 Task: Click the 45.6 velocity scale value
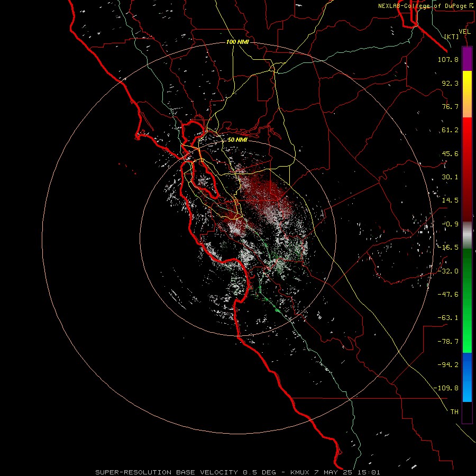coord(450,153)
